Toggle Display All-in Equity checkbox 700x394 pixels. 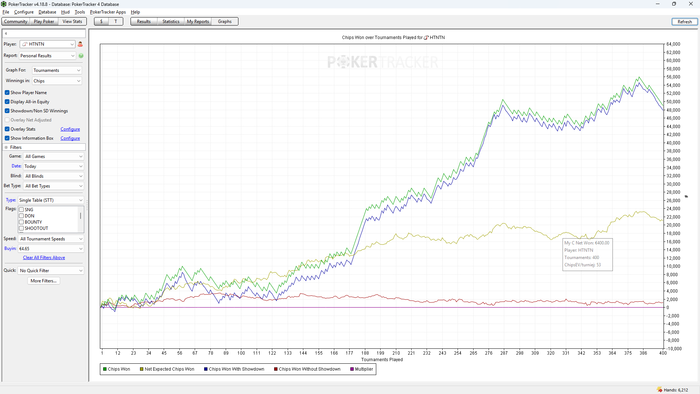tap(7, 102)
